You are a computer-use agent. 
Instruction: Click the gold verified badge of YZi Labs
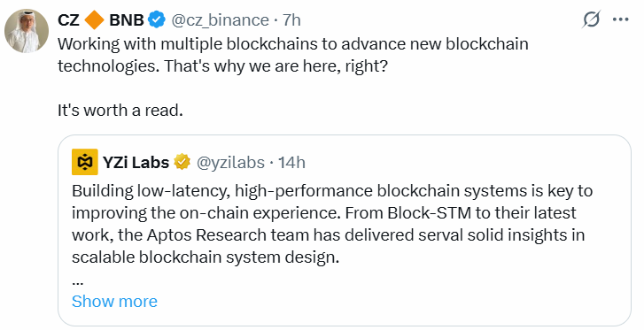pyautogui.click(x=182, y=162)
